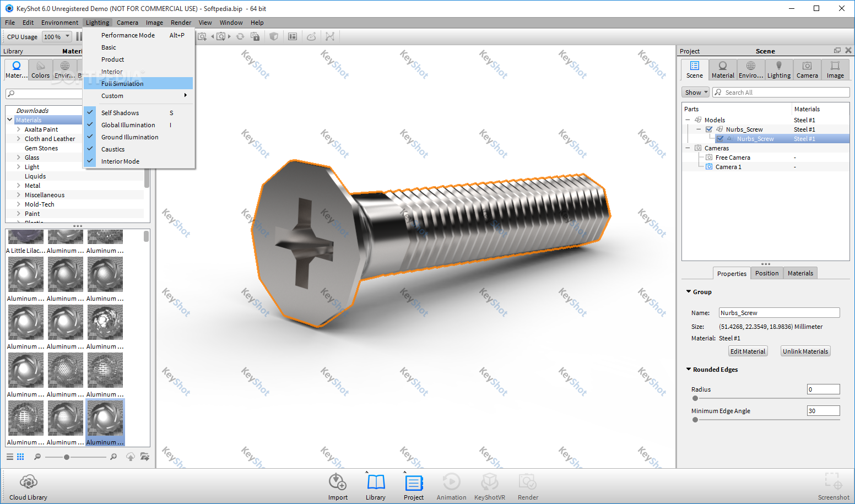Open the Animation panel
The image size is (855, 504).
[451, 486]
